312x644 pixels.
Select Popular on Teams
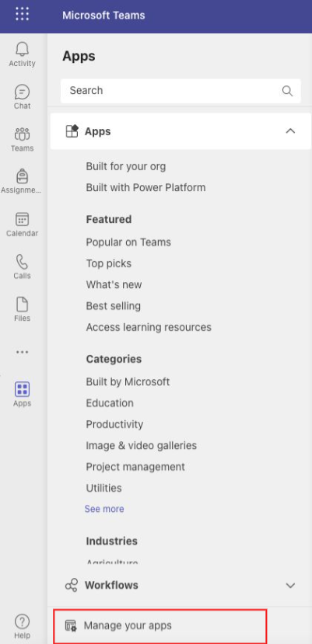[128, 242]
